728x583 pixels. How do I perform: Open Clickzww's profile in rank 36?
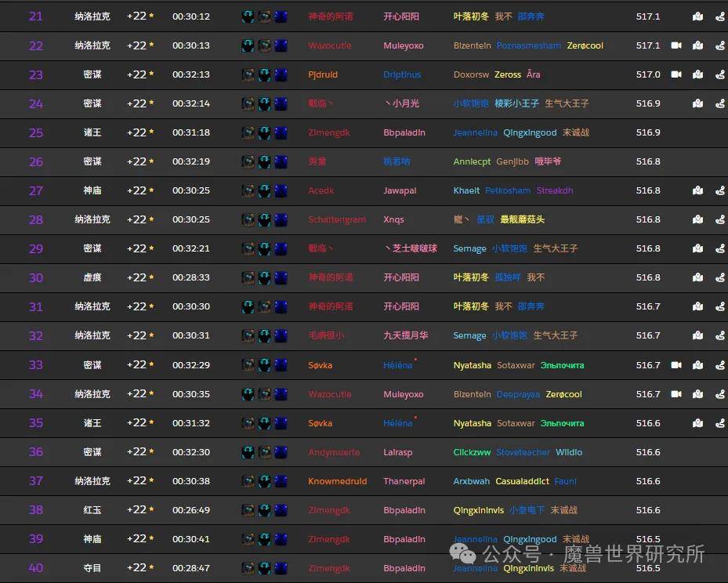tap(472, 452)
